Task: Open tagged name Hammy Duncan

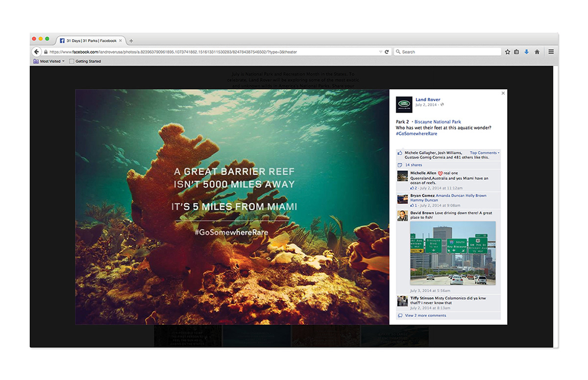Action: pyautogui.click(x=424, y=200)
